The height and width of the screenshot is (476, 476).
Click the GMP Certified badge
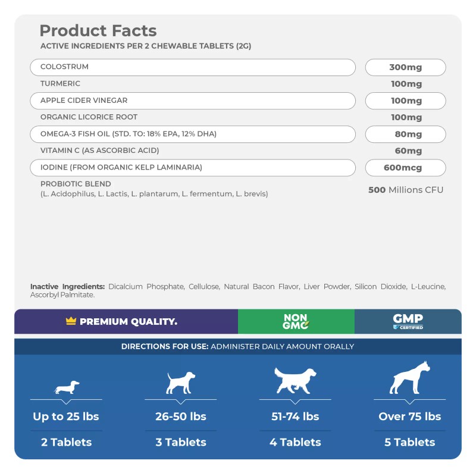pyautogui.click(x=408, y=321)
